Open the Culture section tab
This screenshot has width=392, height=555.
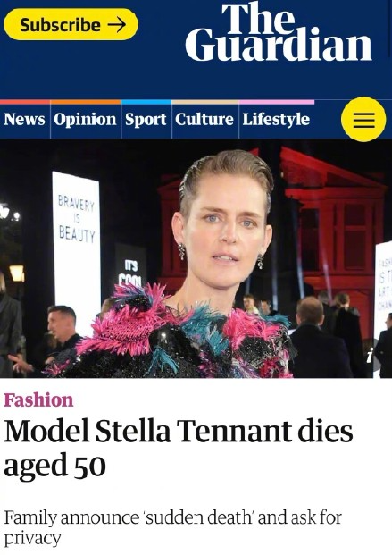click(x=204, y=119)
